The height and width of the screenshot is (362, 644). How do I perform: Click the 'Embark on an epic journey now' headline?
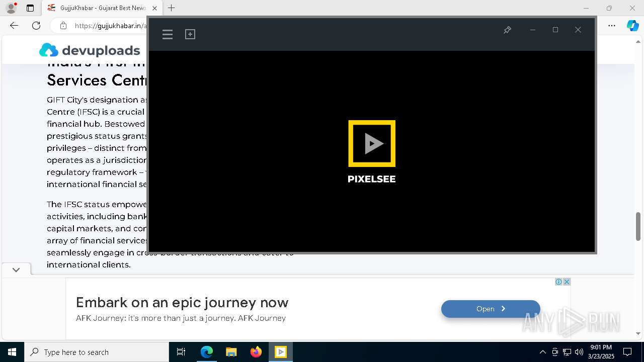182,303
